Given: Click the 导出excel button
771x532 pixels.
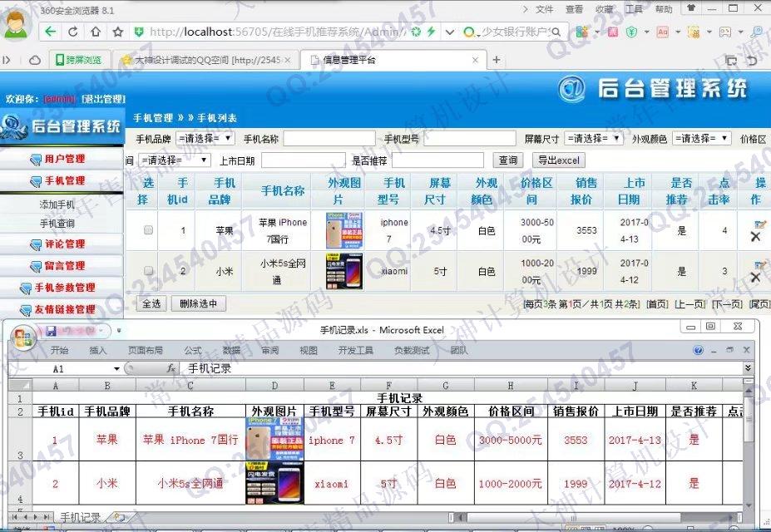Looking at the screenshot, I should (559, 160).
